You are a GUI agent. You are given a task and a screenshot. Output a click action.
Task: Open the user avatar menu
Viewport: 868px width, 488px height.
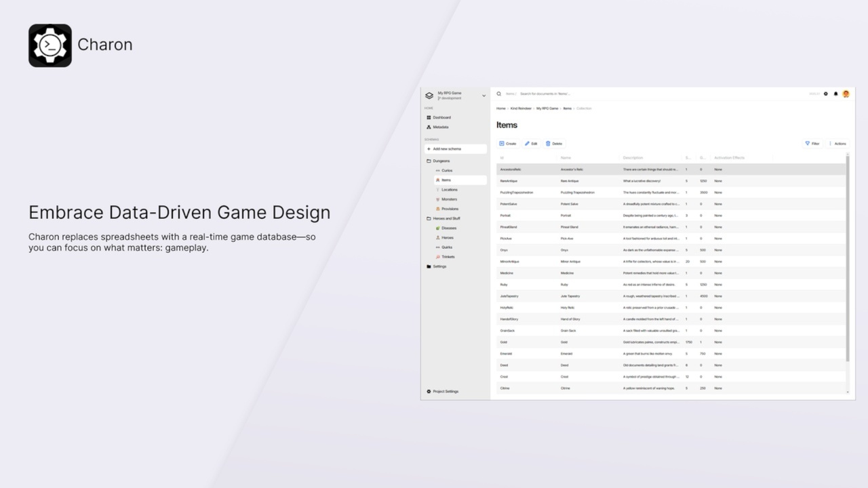pos(846,94)
